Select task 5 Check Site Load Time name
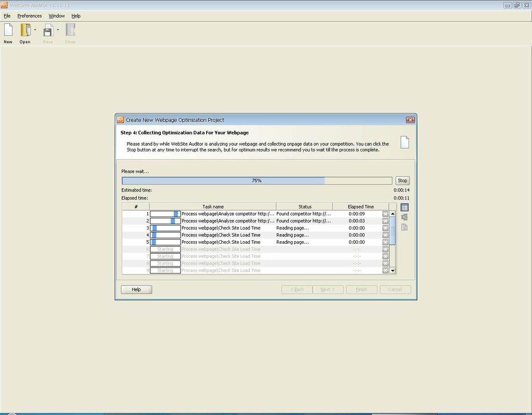Image resolution: width=532 pixels, height=415 pixels. 221,242
